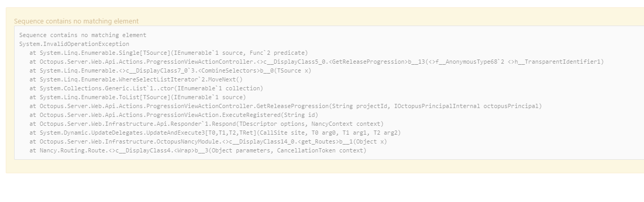Select the Nancy.Routing.Route Wrap line
Viewport: 644px width, 202px height.
tap(198, 150)
